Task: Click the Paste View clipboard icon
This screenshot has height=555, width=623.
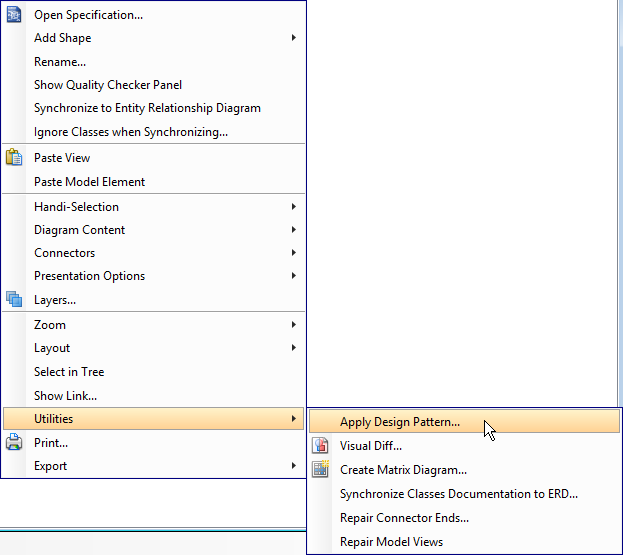Action: [x=14, y=157]
